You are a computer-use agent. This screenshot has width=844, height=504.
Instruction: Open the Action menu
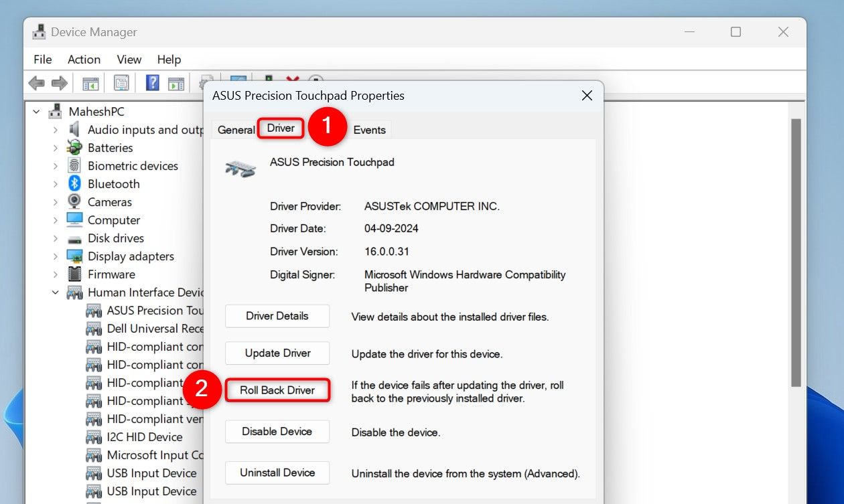tap(84, 60)
